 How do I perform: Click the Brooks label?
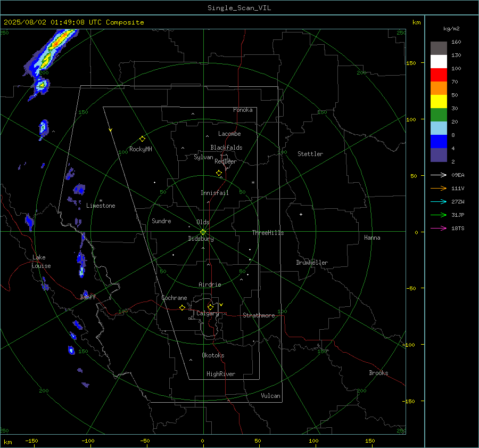point(378,373)
